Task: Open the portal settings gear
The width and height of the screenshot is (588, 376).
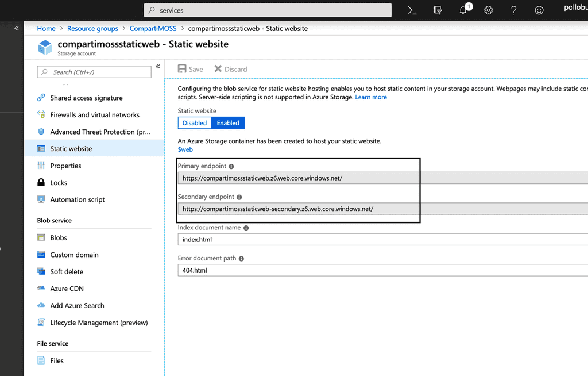Action: point(488,10)
